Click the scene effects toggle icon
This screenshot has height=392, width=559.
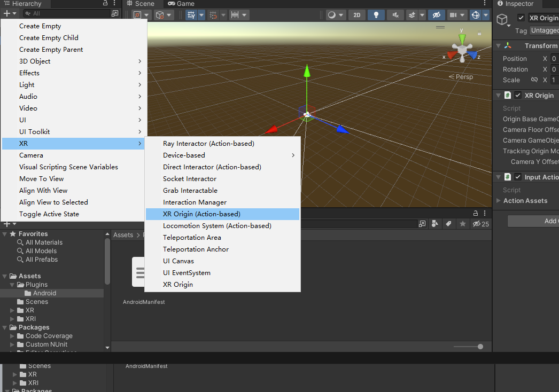(x=412, y=15)
